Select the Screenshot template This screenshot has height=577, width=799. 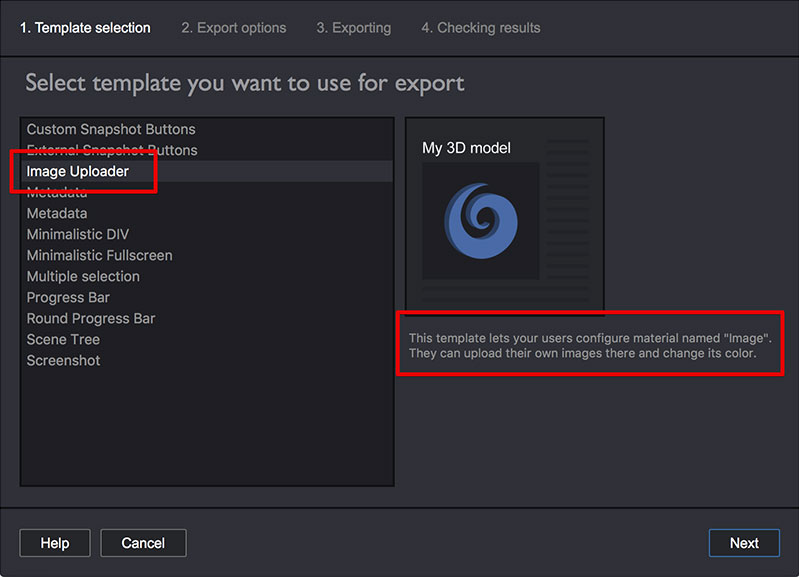207,360
